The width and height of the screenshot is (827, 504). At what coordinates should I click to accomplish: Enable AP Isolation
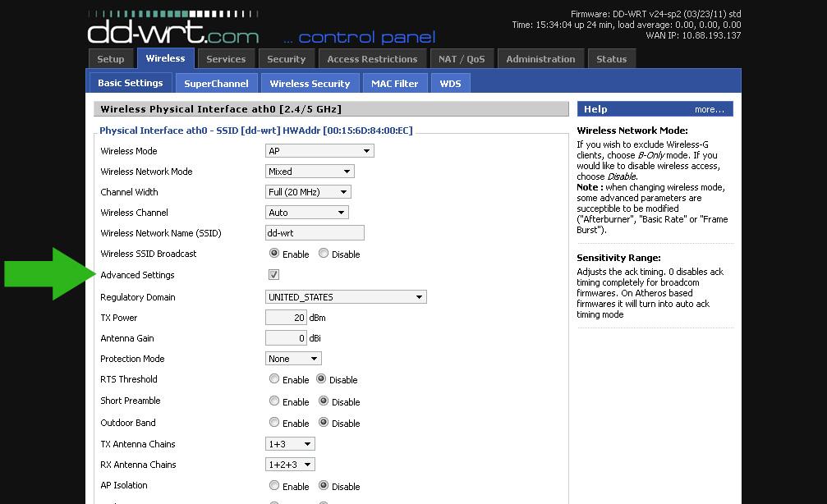pos(274,485)
